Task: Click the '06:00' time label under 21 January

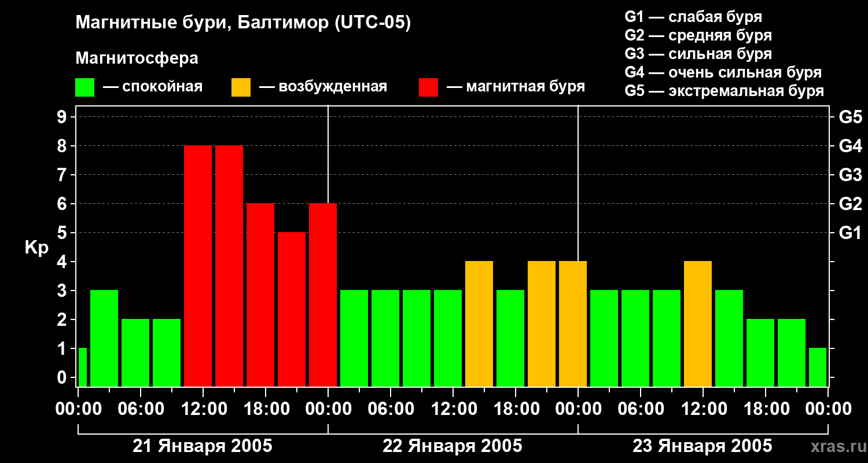Action: click(x=141, y=409)
